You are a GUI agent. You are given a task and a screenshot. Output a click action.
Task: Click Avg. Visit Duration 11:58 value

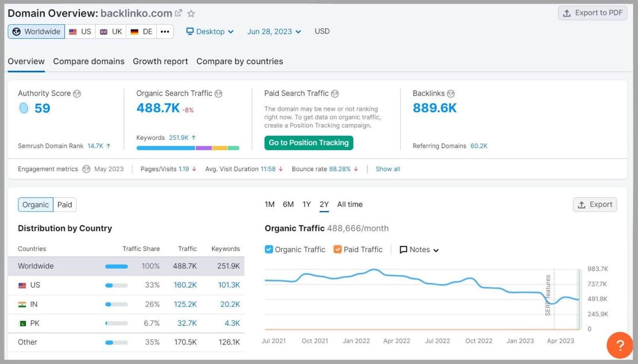268,169
